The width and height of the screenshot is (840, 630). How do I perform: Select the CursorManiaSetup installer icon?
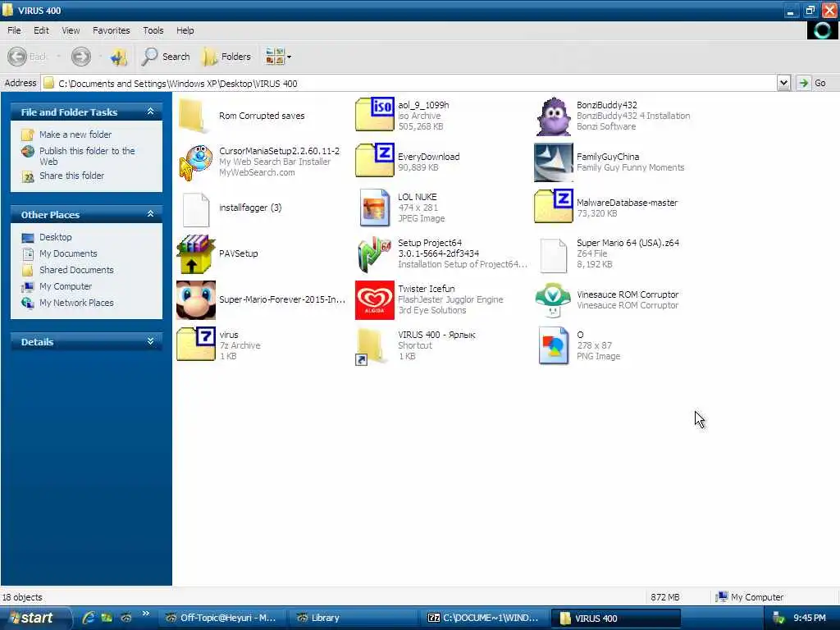click(195, 162)
